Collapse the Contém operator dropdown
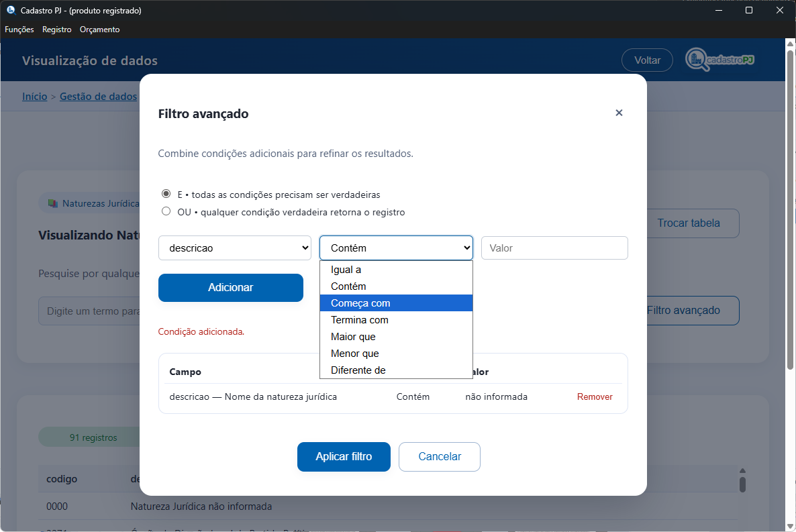The height and width of the screenshot is (532, 796). point(396,248)
